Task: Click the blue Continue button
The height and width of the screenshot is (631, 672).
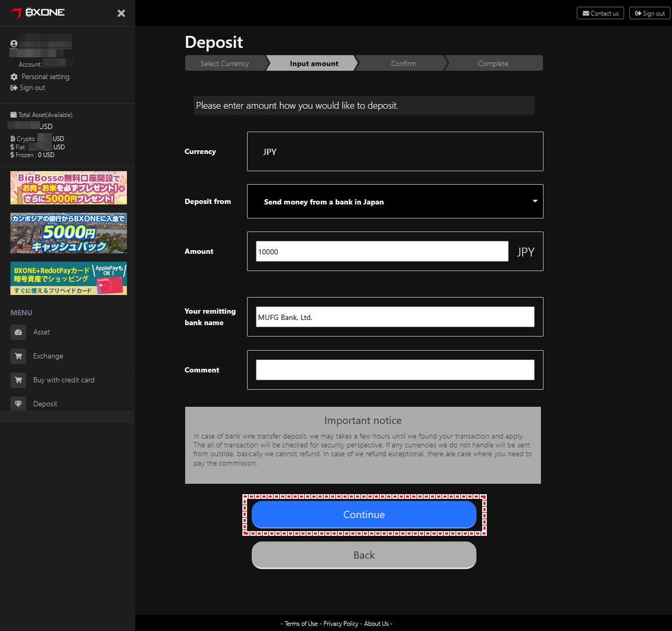Action: (364, 514)
